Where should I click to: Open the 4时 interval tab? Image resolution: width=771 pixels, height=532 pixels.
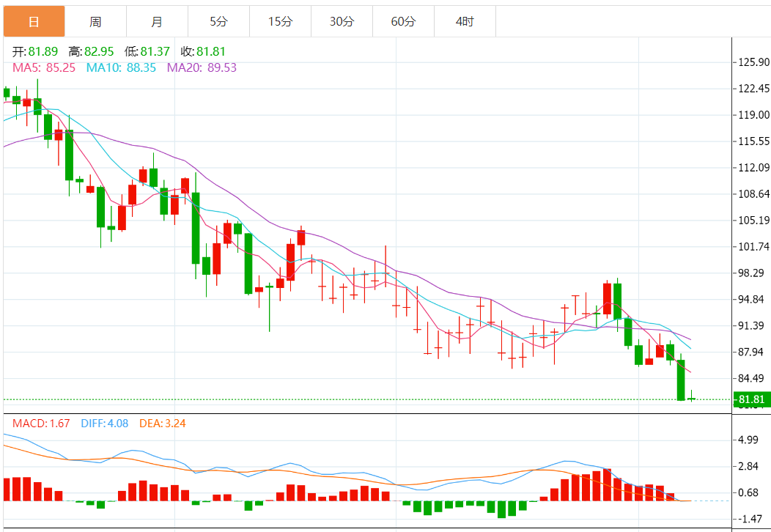pos(465,22)
